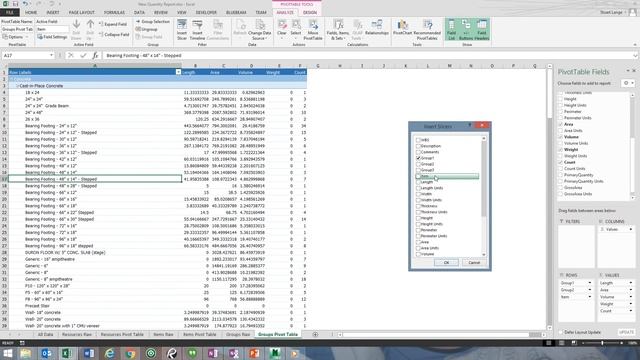Click the formula bar text
640x360 pixels.
[144, 55]
